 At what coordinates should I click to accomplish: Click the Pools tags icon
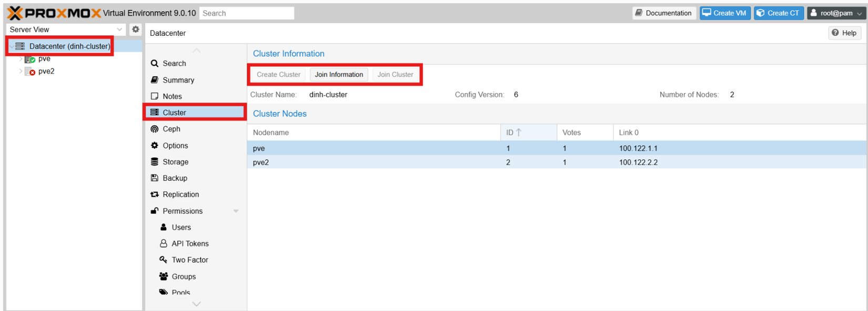click(x=164, y=292)
